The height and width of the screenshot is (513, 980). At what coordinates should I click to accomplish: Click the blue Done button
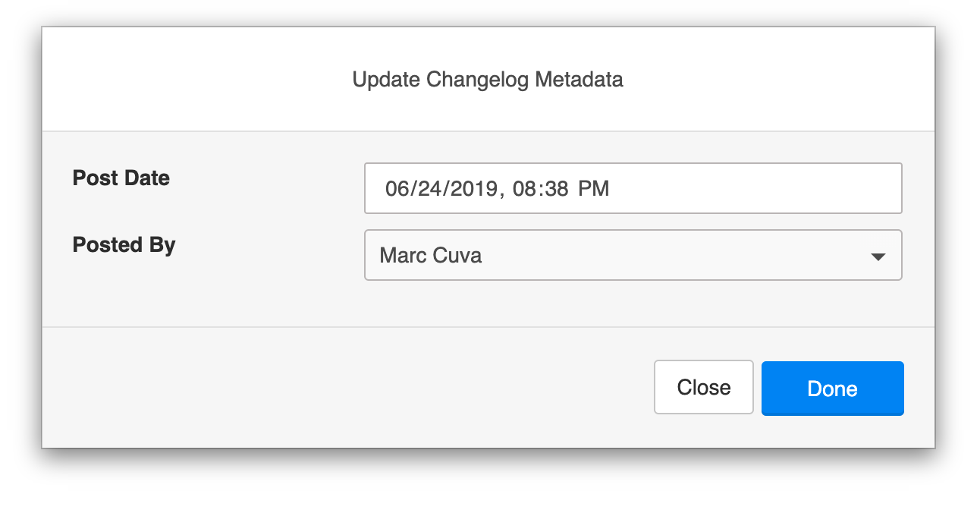832,389
